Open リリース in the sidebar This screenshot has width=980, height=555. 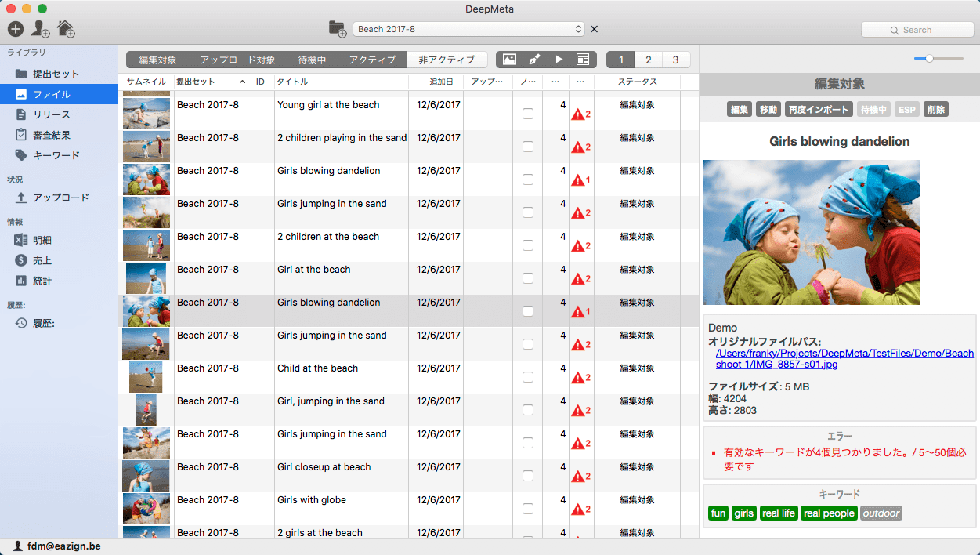(x=59, y=114)
